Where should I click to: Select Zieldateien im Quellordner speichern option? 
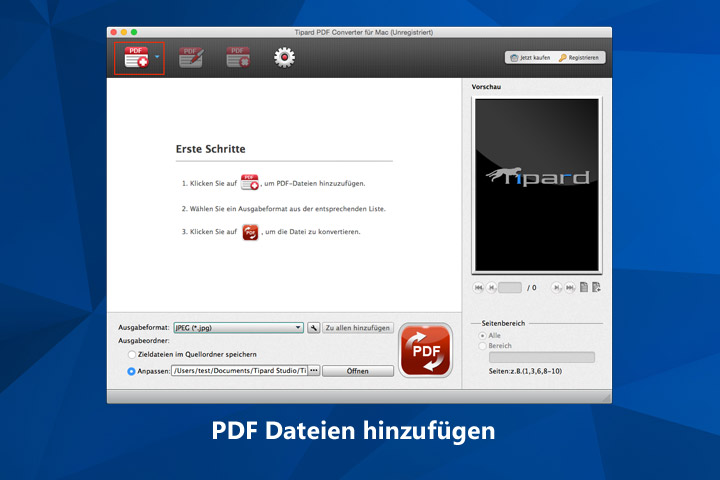point(132,355)
